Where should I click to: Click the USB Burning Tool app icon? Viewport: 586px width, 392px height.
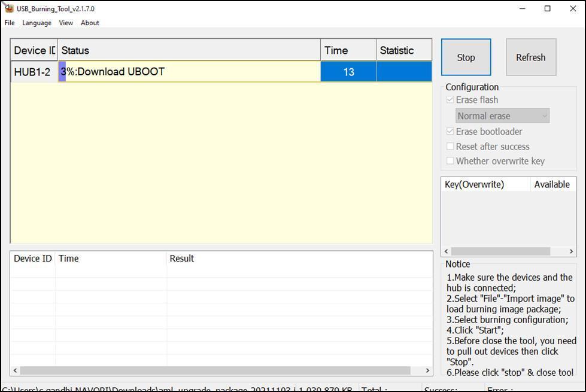pos(8,8)
